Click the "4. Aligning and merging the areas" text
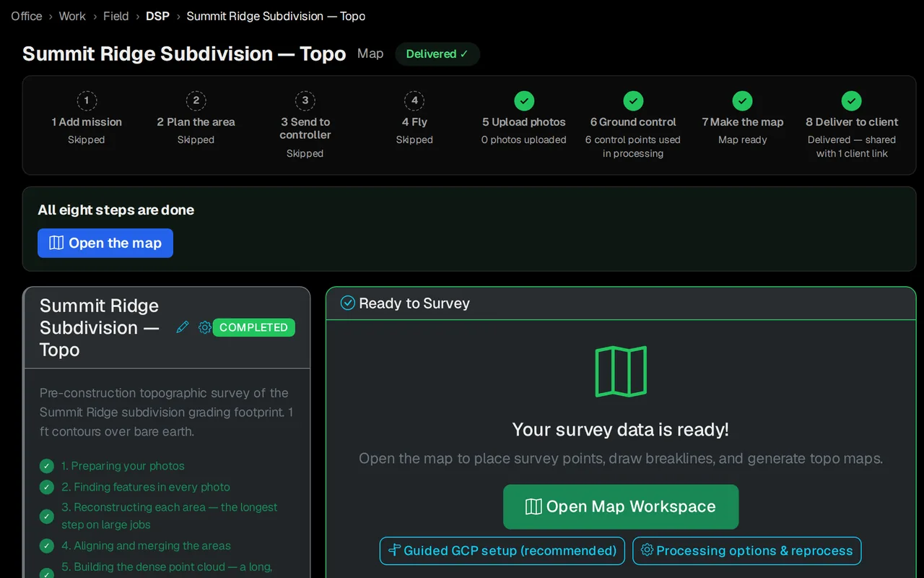 pos(146,545)
